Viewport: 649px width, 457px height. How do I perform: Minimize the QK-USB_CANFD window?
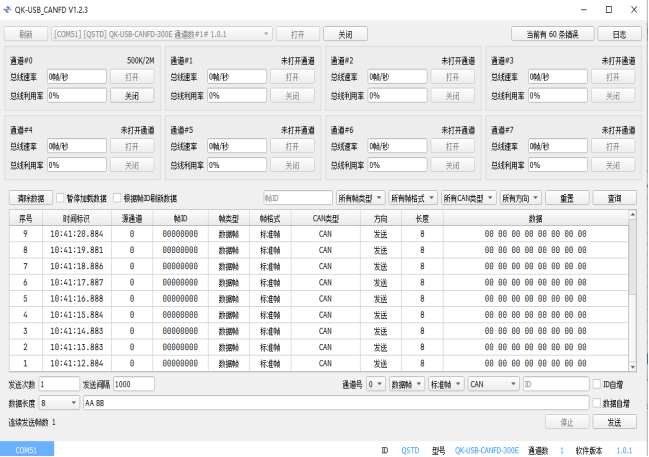point(584,10)
